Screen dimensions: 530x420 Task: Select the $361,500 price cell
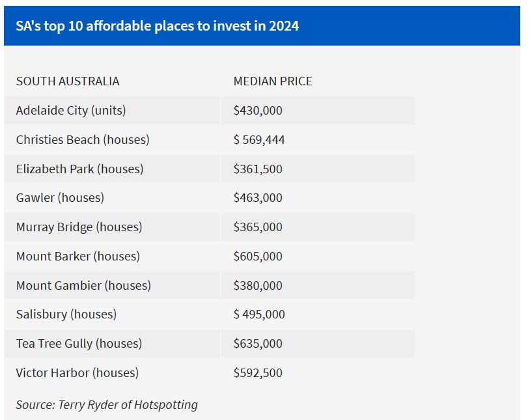point(258,169)
